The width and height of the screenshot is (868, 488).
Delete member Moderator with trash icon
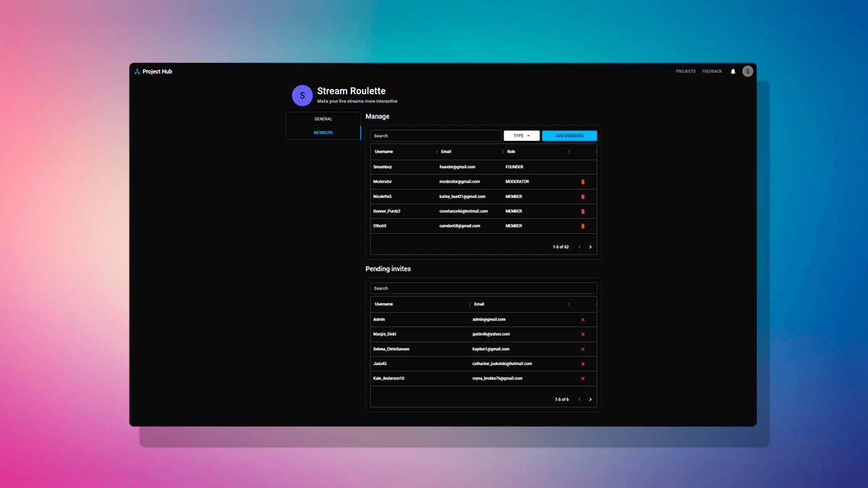click(582, 181)
